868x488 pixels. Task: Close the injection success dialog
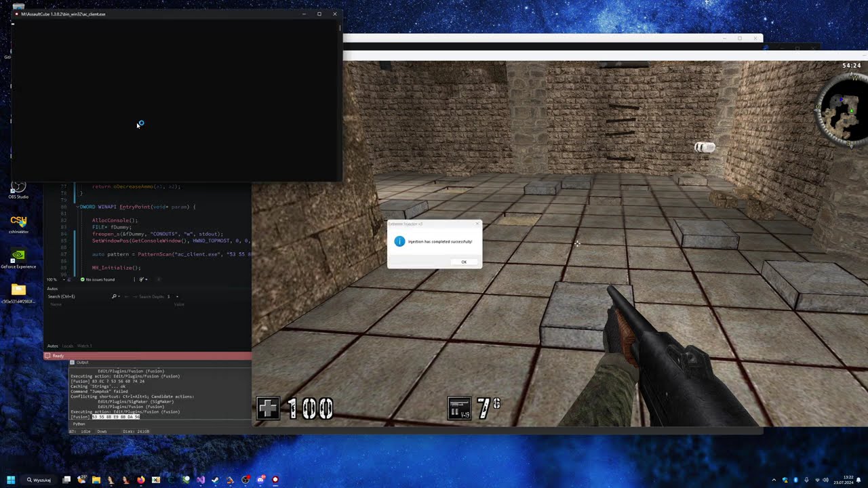(x=477, y=224)
